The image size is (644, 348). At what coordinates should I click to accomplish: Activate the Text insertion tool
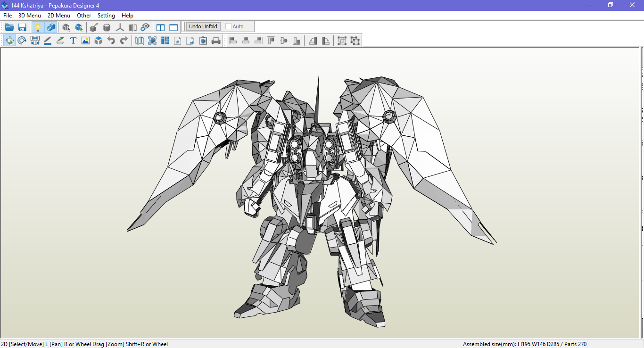(73, 41)
